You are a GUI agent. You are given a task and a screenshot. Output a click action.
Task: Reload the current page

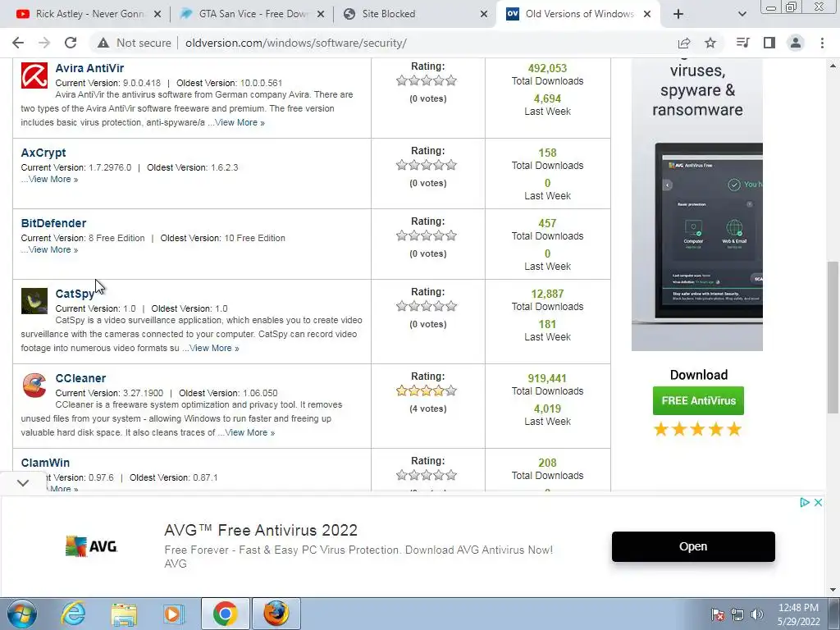click(x=71, y=43)
